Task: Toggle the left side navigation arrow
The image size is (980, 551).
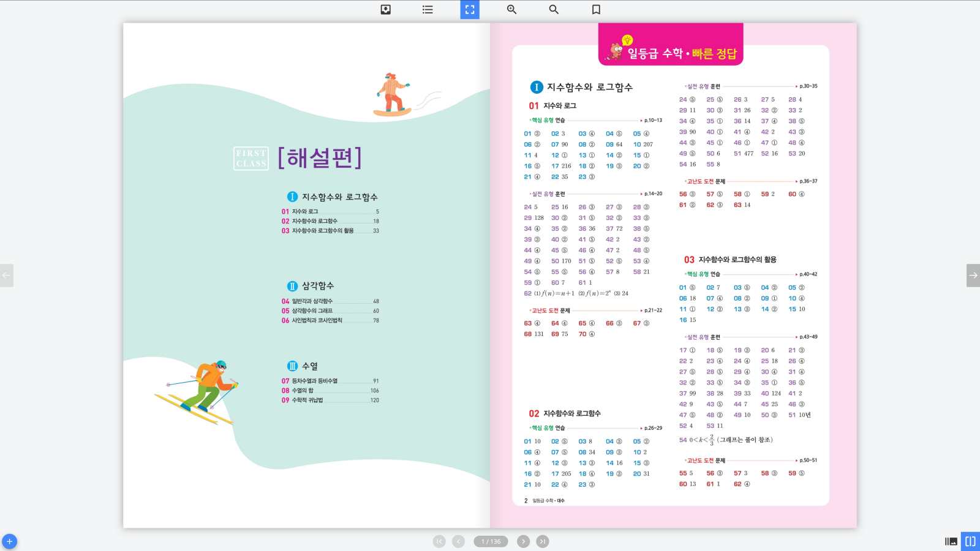Action: point(7,275)
